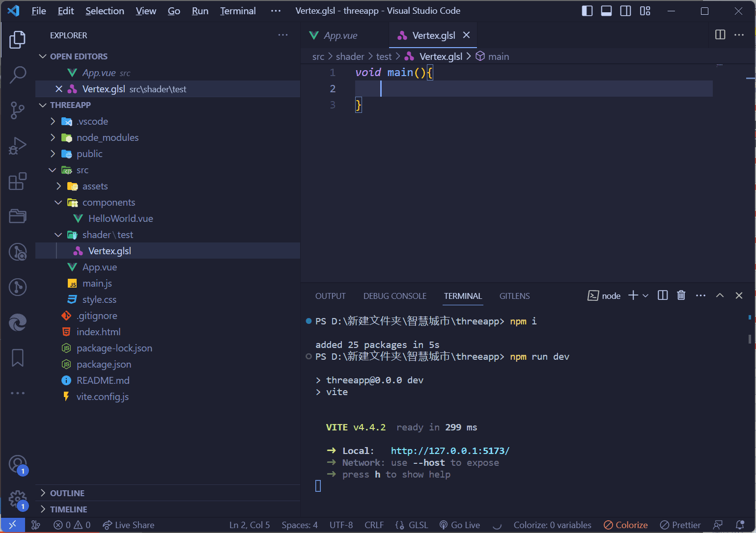Image resolution: width=756 pixels, height=533 pixels.
Task: Open the Extensions view icon
Action: pos(18,181)
